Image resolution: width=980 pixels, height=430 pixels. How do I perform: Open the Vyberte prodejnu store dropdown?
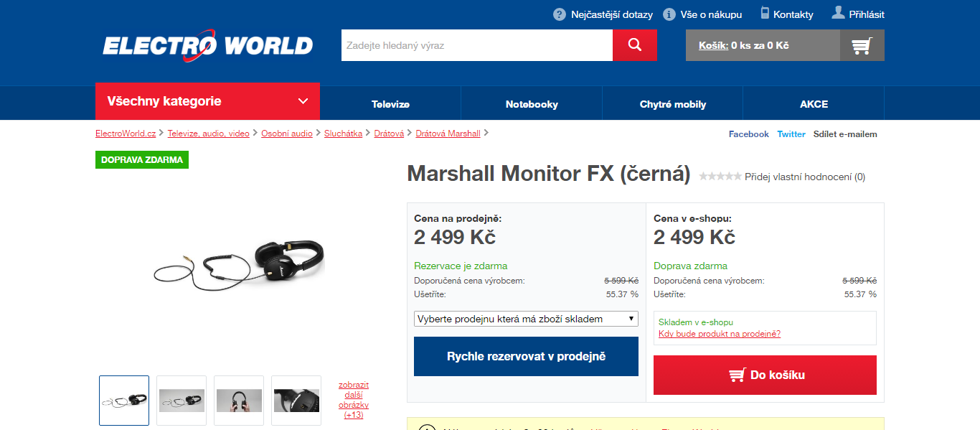point(526,319)
